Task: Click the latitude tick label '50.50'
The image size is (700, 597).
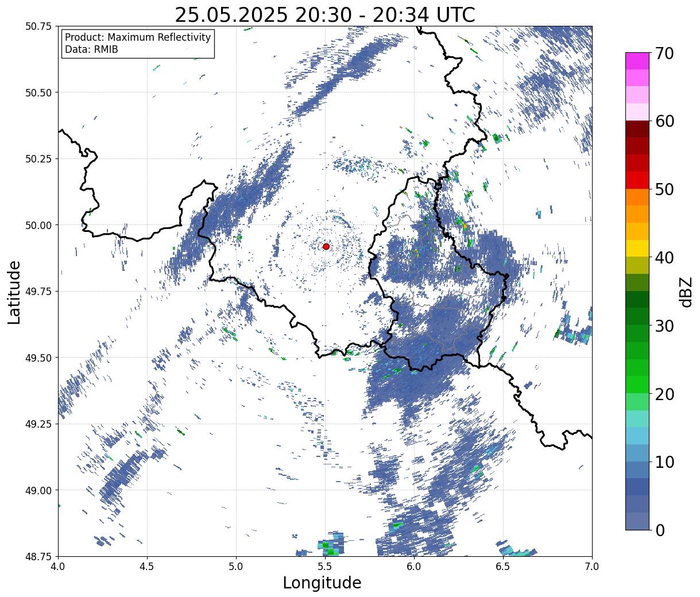Action: pos(38,92)
